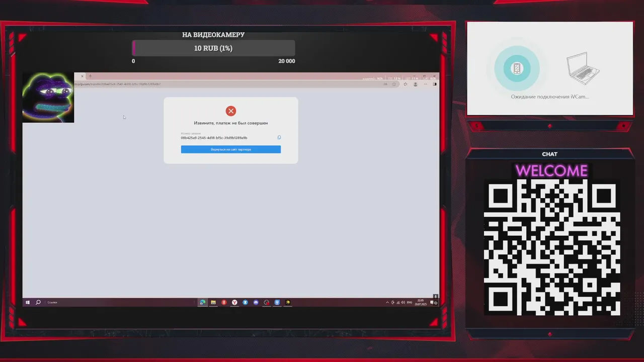Open the volume control in system tray
The image size is (644, 362).
(x=403, y=302)
